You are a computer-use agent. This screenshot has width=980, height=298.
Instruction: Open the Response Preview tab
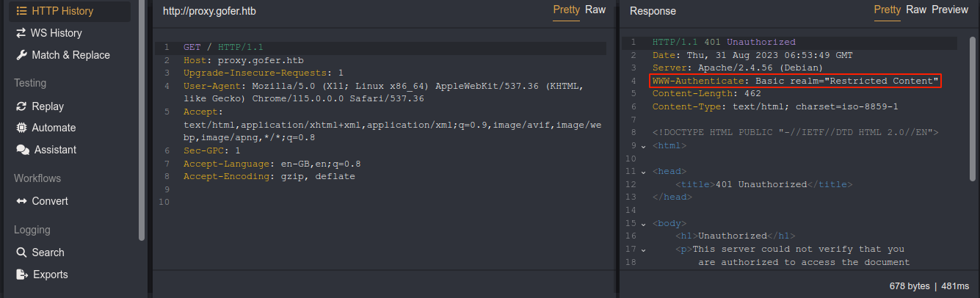pyautogui.click(x=950, y=10)
